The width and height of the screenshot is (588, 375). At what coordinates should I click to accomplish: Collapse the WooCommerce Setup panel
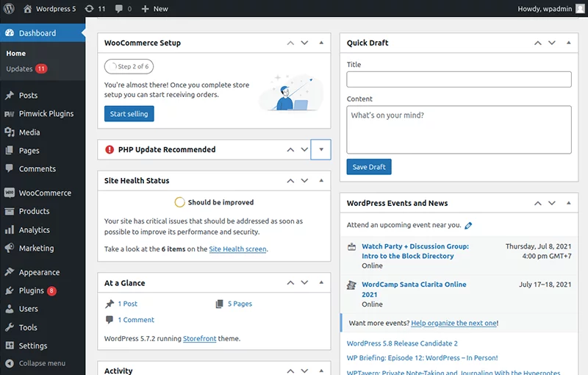[321, 43]
